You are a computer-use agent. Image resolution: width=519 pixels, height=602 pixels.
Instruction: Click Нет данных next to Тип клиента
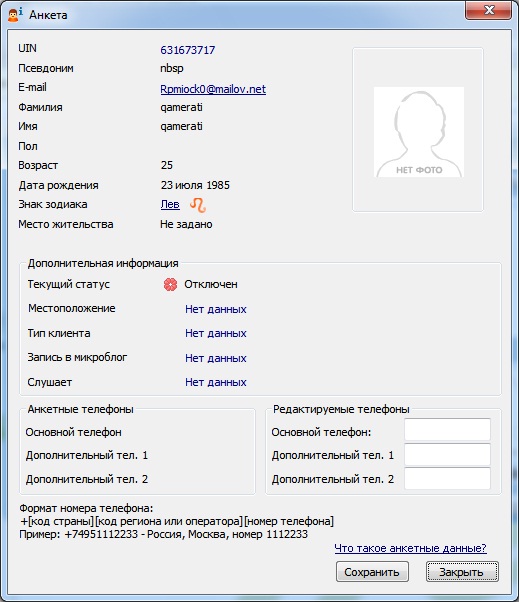click(x=216, y=333)
